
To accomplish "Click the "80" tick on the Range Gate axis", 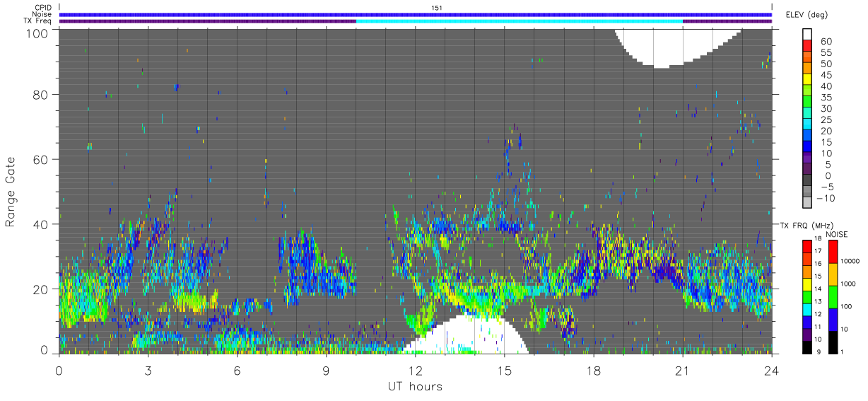I will [40, 94].
